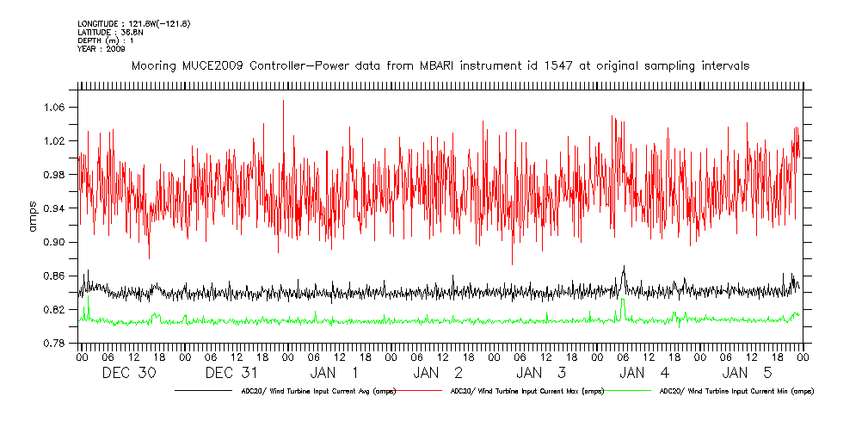Select the DEC 31 date label
Image resolution: width=868 pixels, height=434 pixels.
click(232, 373)
